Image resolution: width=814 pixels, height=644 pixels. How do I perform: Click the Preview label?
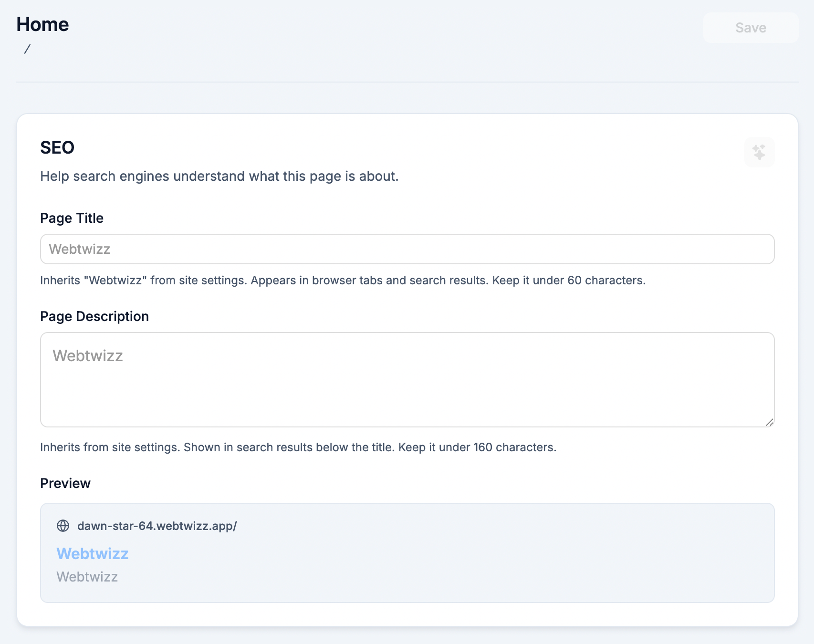tap(65, 483)
